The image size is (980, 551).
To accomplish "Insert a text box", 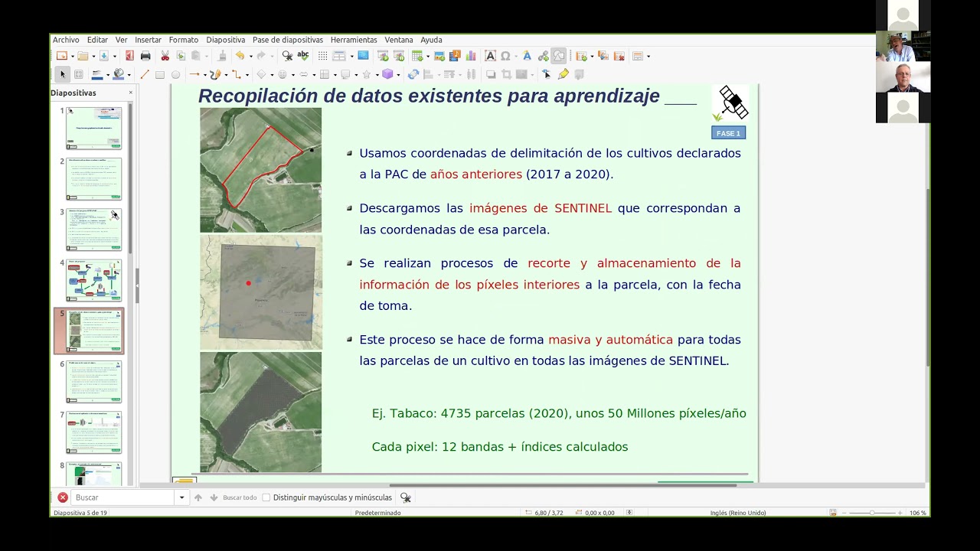I will click(490, 56).
